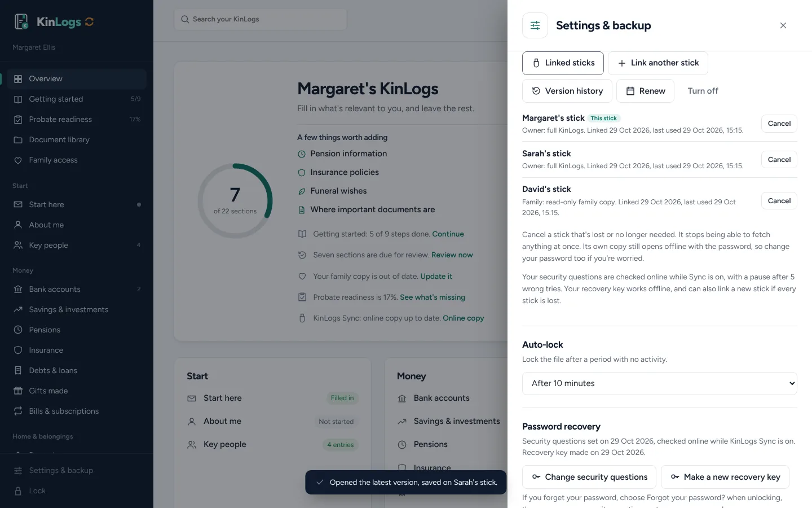Click the Start here envelope icon in sidebar
Viewport: 812px width, 508px height.
coord(18,204)
